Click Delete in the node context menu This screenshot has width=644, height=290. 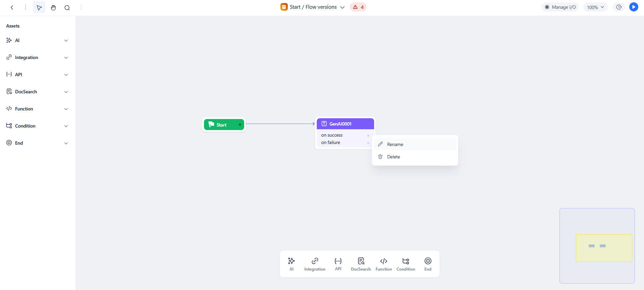click(393, 157)
